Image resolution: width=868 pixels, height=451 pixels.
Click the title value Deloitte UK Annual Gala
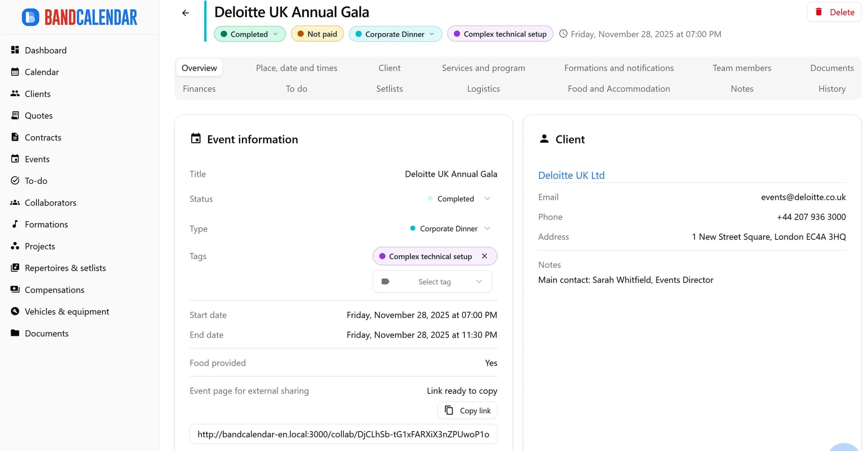[451, 174]
